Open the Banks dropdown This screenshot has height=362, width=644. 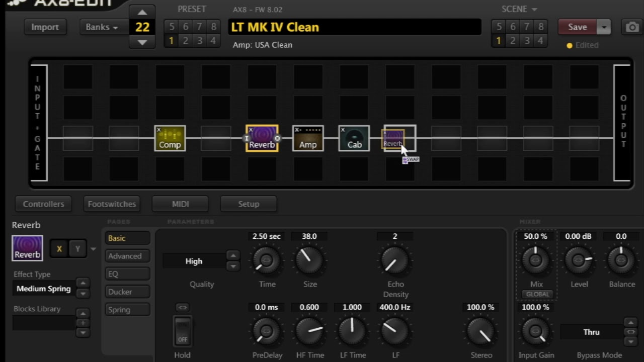102,27
